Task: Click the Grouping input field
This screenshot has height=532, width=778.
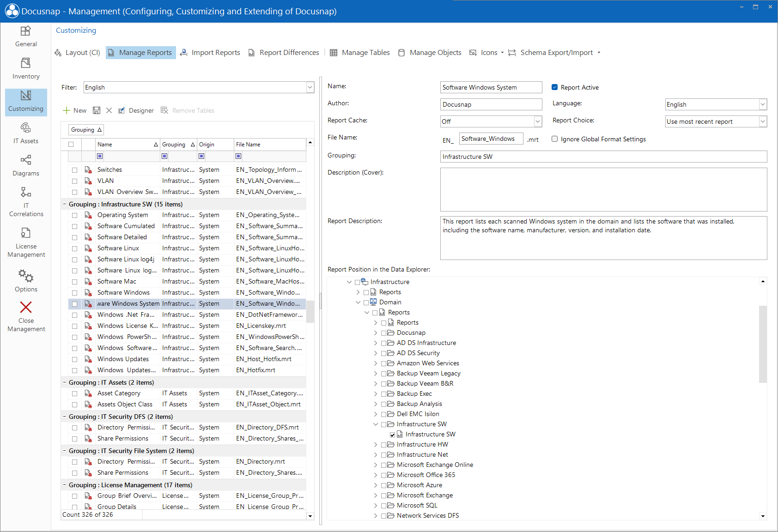Action: click(603, 157)
